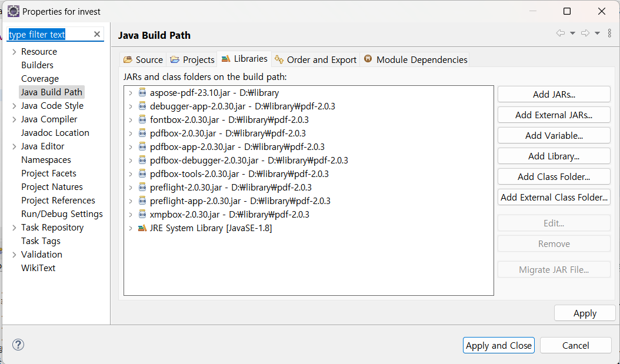Click the jar icon of preflight-app-2.0.30.jar

click(142, 201)
